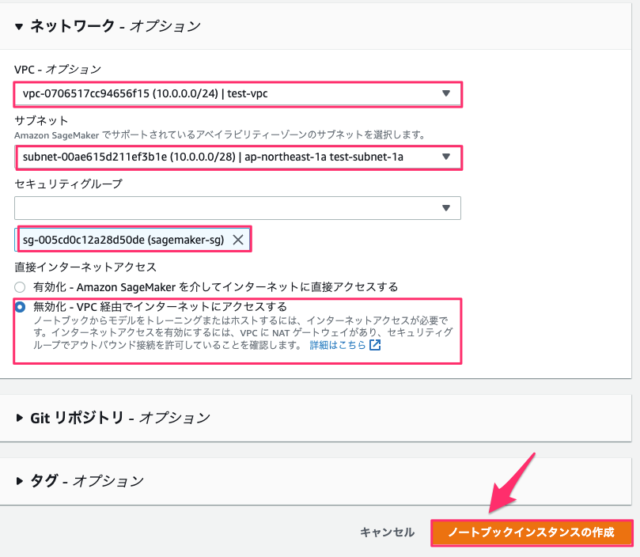Expand the Git リポジトリ section

point(19,418)
